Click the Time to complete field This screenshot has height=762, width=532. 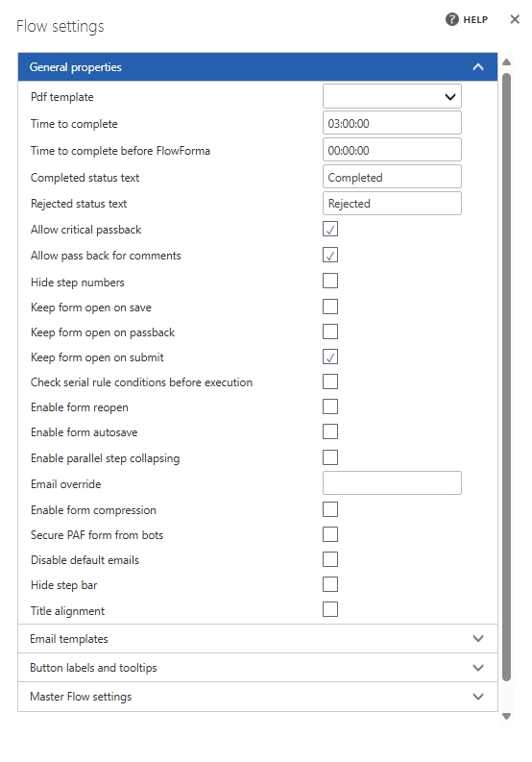[x=392, y=123]
